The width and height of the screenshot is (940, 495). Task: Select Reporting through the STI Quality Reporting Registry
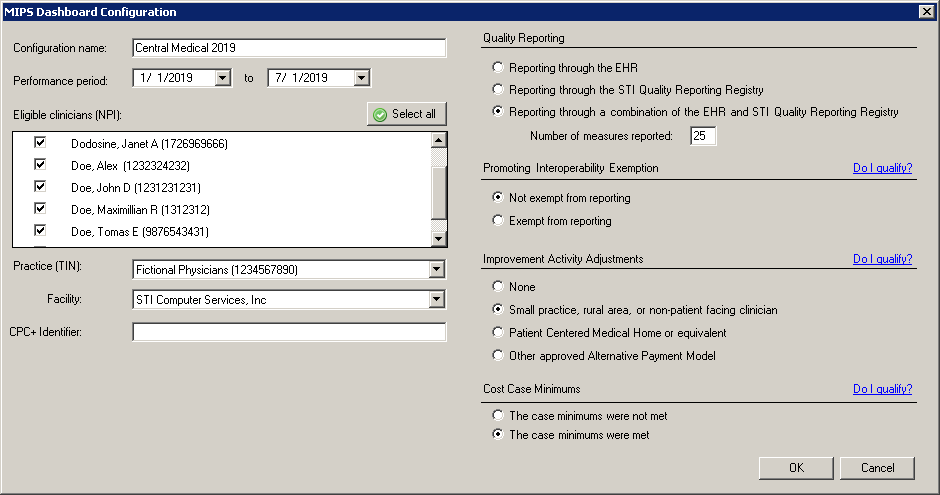coord(498,89)
